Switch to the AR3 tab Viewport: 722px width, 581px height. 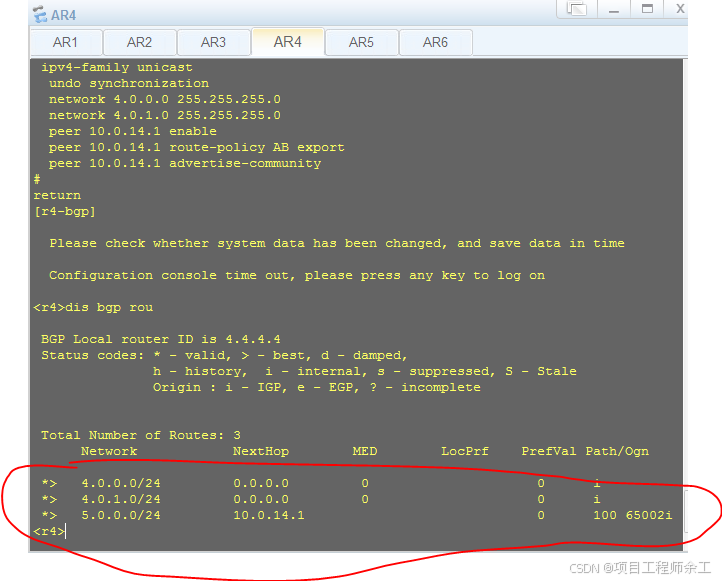coord(214,42)
